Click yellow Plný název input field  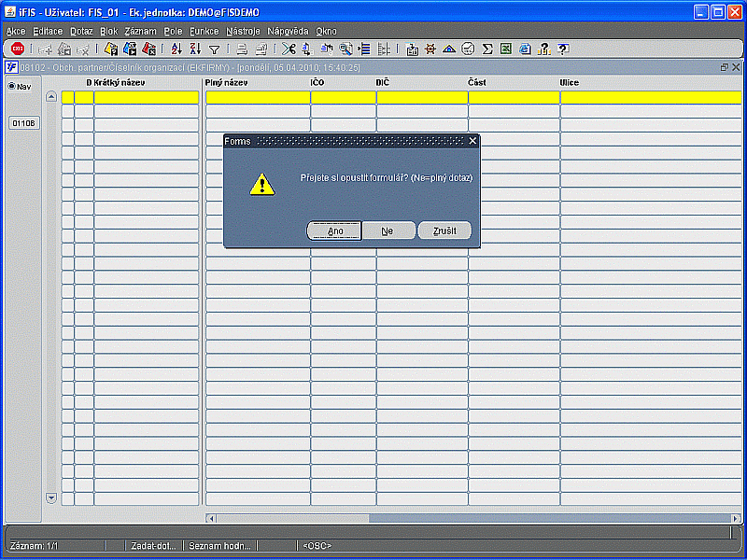tap(258, 97)
